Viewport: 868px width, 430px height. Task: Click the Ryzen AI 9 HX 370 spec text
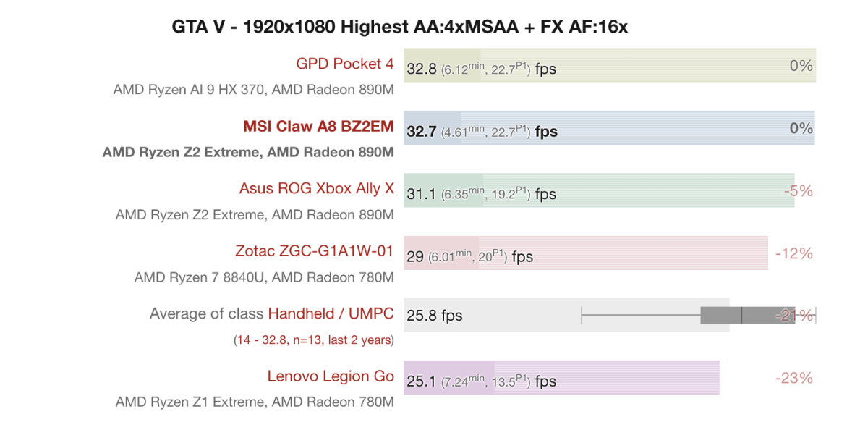[253, 90]
